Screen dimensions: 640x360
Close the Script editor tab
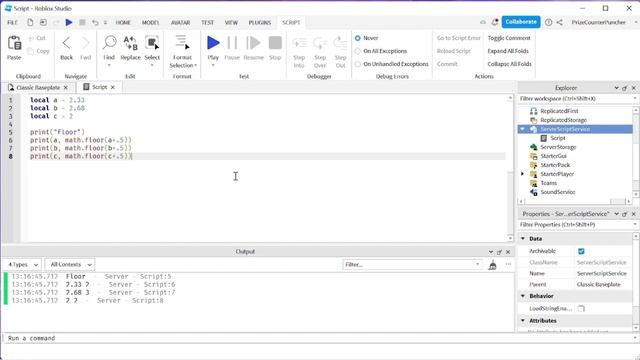click(x=113, y=87)
